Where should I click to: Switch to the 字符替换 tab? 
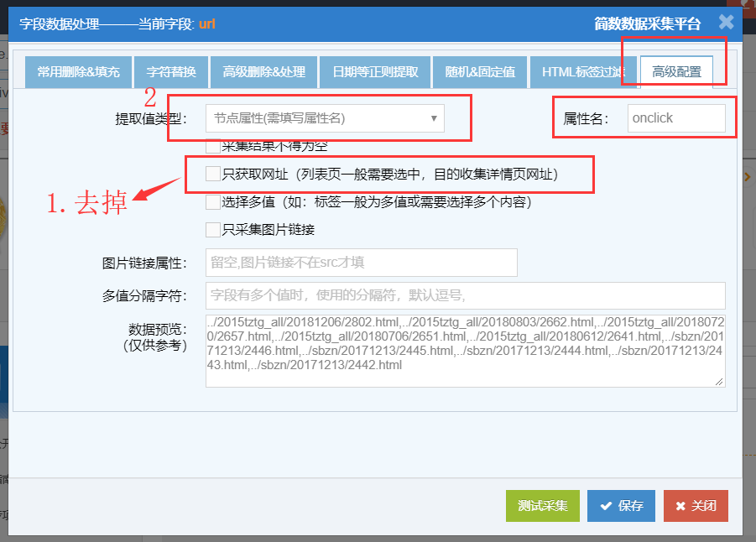click(171, 72)
